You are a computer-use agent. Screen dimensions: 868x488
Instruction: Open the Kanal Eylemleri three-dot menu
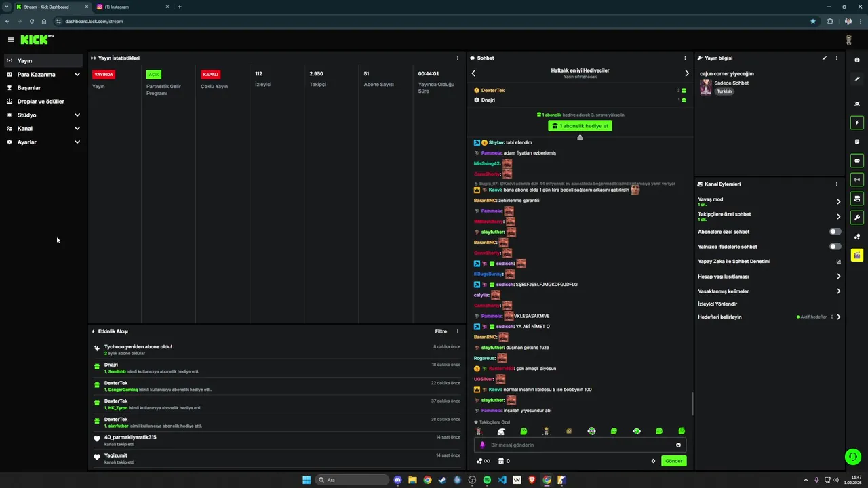(x=836, y=184)
